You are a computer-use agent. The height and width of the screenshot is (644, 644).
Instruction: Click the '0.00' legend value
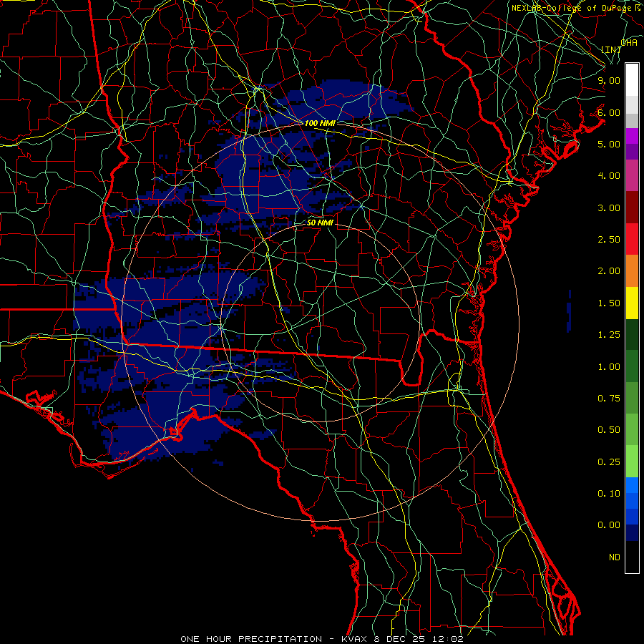609,525
